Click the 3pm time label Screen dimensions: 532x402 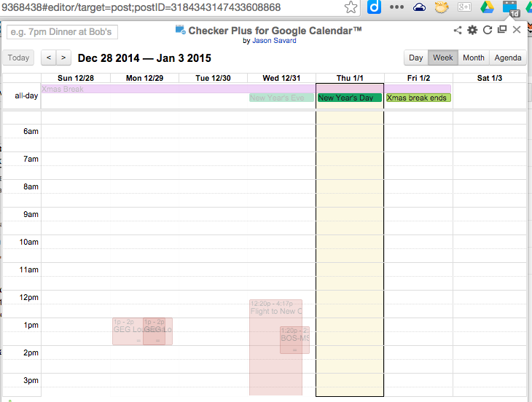[31, 380]
